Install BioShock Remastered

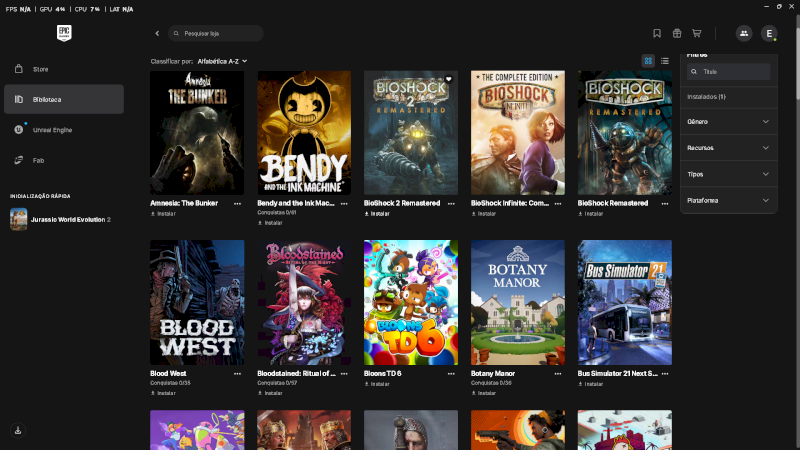click(591, 214)
